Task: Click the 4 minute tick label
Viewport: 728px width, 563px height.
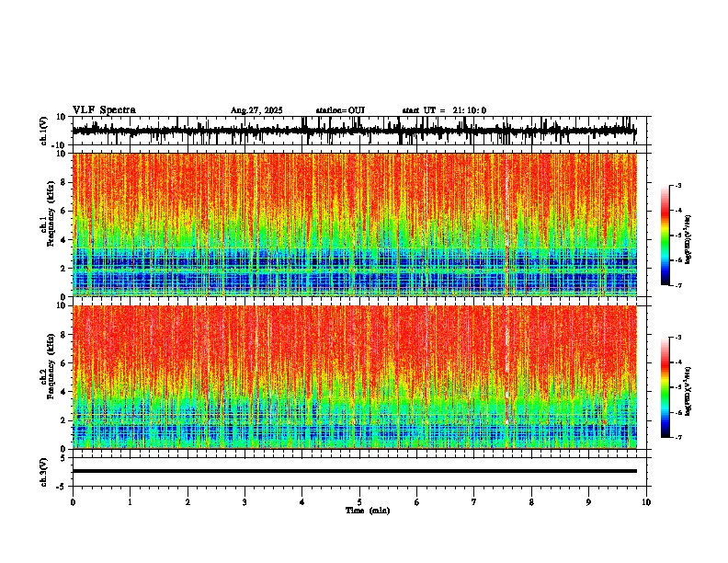Action: [302, 502]
